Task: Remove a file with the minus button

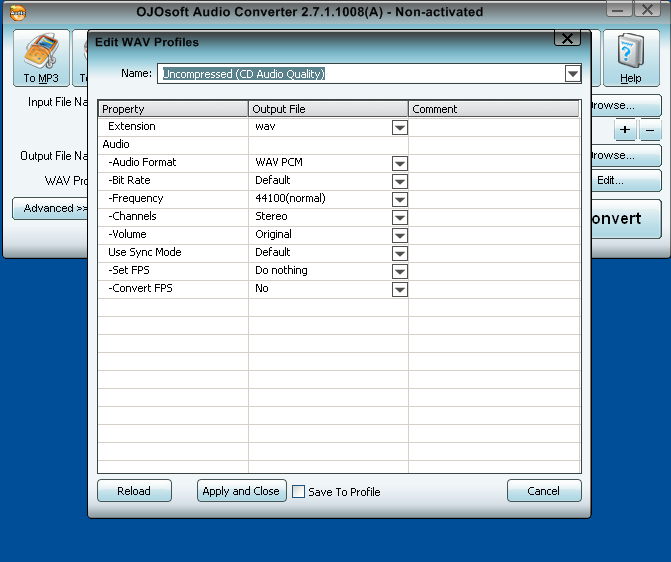Action: (650, 130)
